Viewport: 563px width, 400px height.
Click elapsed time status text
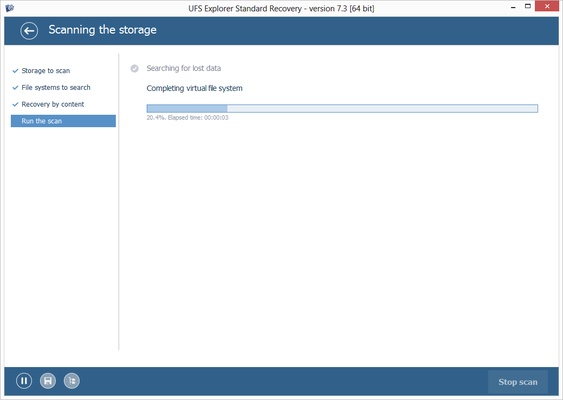point(187,118)
